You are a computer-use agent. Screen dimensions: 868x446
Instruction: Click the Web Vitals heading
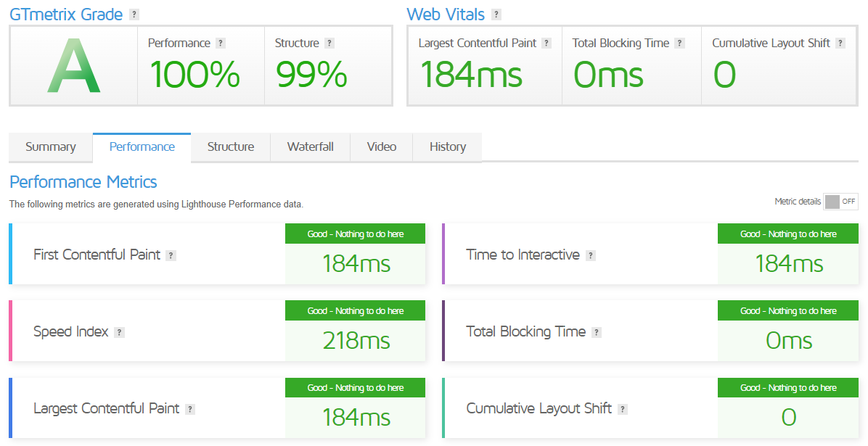446,15
